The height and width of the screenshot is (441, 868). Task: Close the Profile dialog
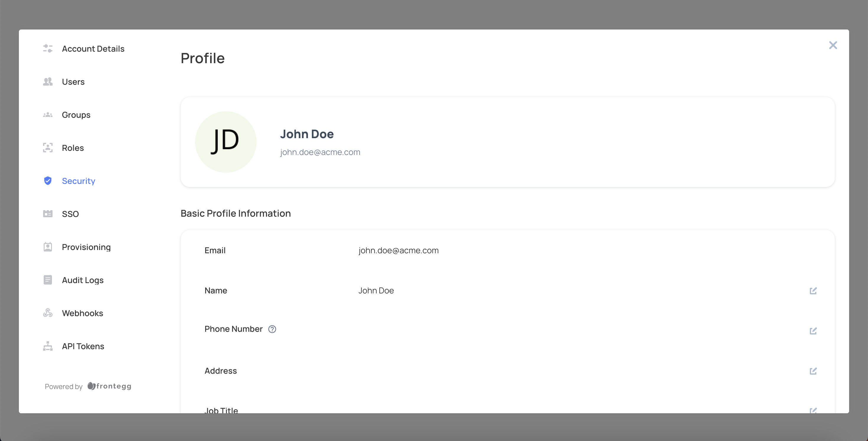coord(833,45)
